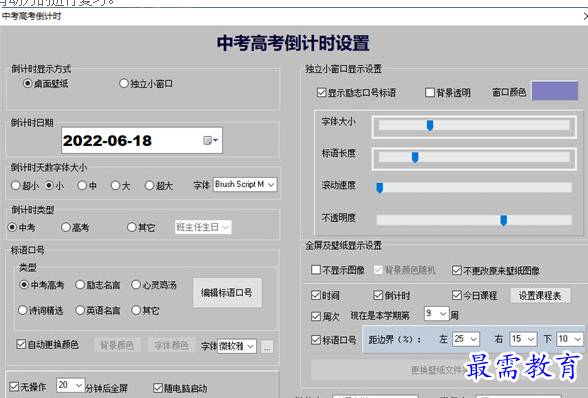Open the idle minutes dropdown showing 20
This screenshot has height=398, width=588.
coord(70,385)
